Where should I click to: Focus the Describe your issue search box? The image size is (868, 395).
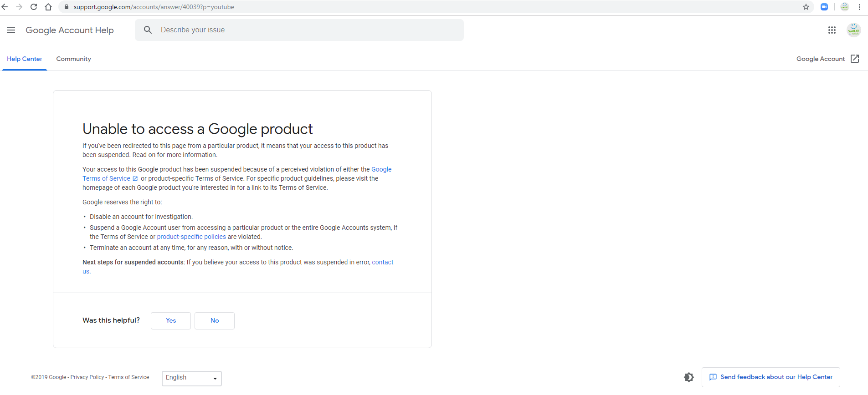click(299, 30)
